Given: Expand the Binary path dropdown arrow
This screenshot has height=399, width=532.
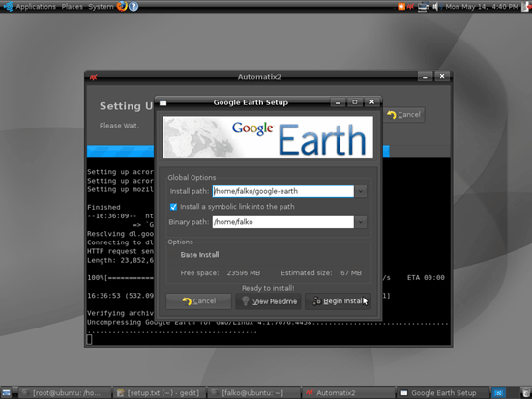Looking at the screenshot, I should (x=361, y=222).
